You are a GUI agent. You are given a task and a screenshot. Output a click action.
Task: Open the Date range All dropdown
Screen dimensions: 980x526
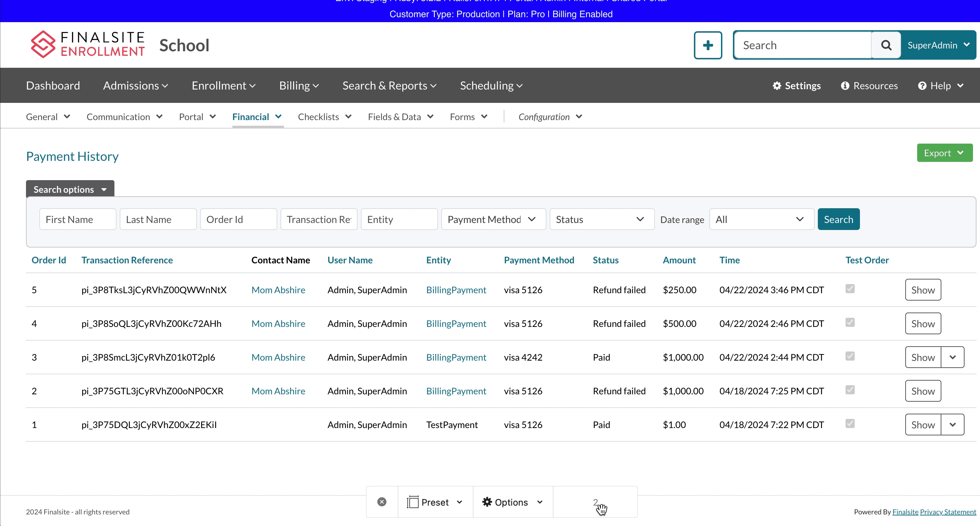[761, 219]
